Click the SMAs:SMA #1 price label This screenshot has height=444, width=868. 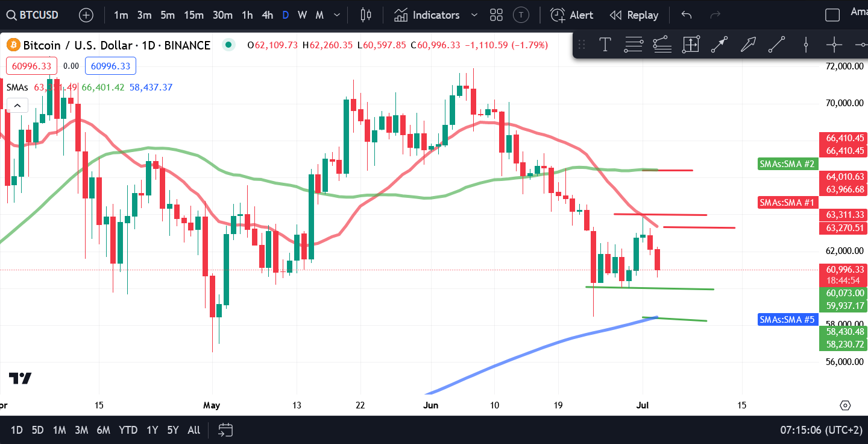[x=787, y=203]
